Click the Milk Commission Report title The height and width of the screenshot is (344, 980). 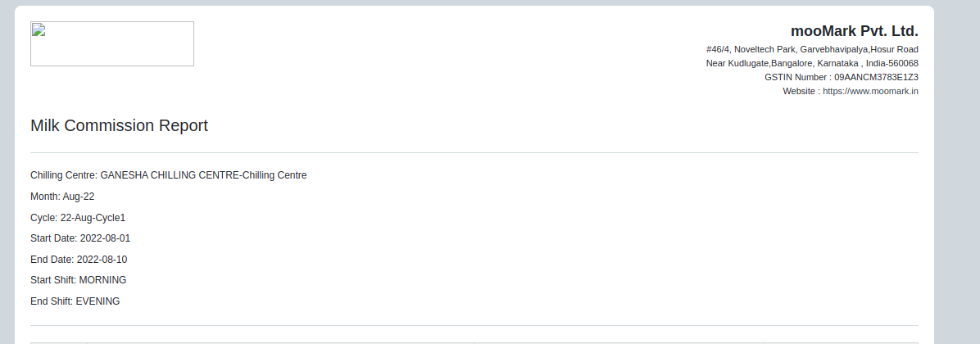(120, 125)
